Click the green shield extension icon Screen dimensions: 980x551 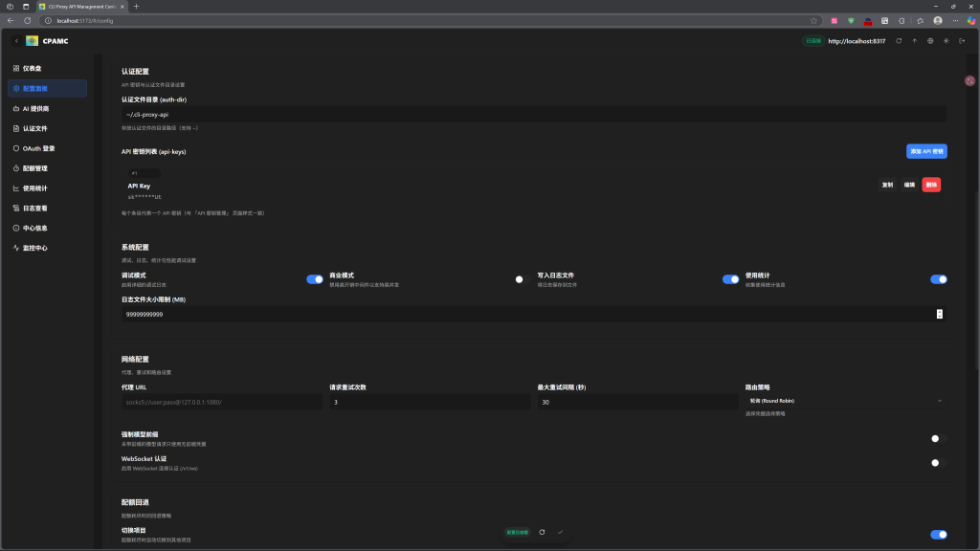tap(851, 21)
